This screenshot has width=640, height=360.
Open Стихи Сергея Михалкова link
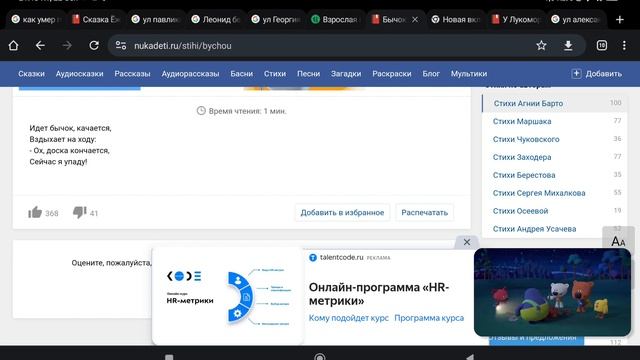click(539, 193)
